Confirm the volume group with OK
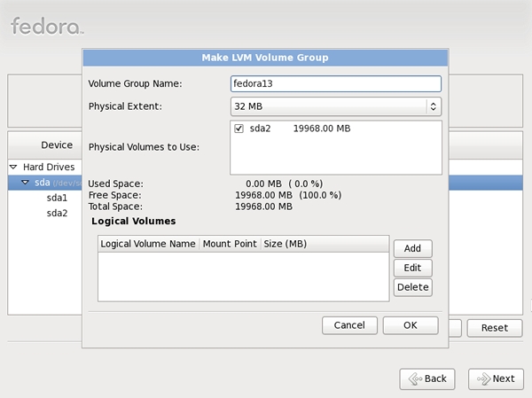This screenshot has height=398, width=532. pos(411,325)
